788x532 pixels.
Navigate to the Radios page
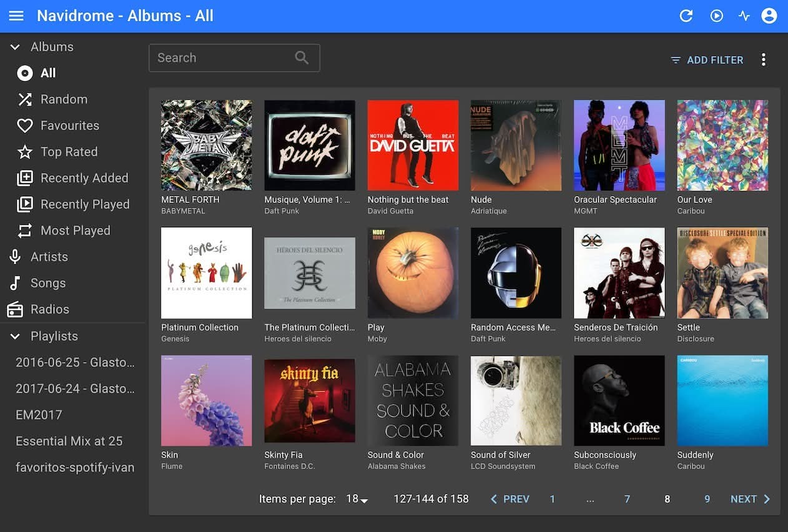point(72,309)
